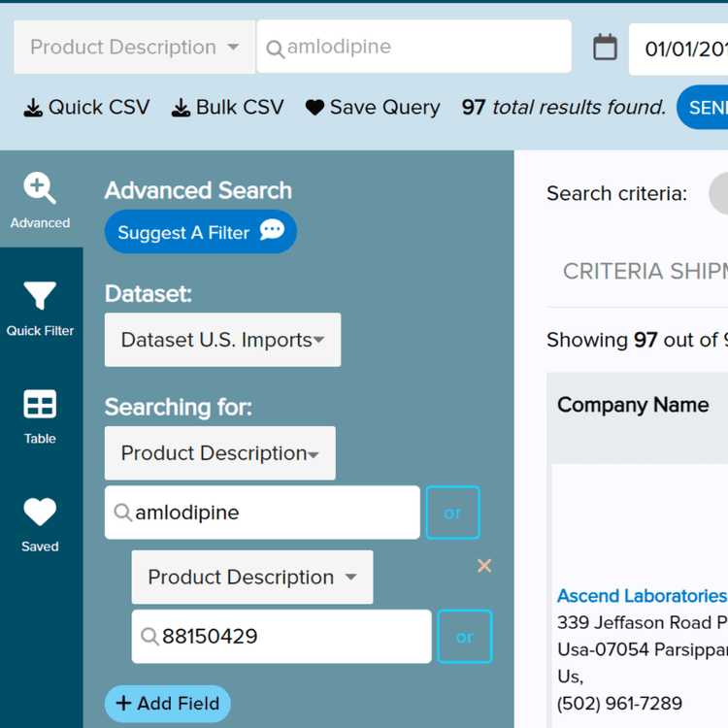
Task: Click the calendar icon beside the date field
Action: point(605,47)
